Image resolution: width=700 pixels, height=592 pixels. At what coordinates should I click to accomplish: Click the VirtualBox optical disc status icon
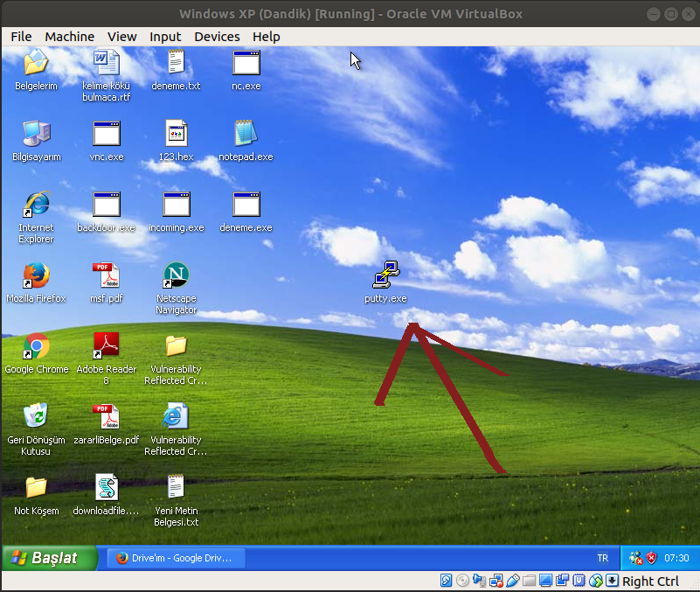(462, 581)
